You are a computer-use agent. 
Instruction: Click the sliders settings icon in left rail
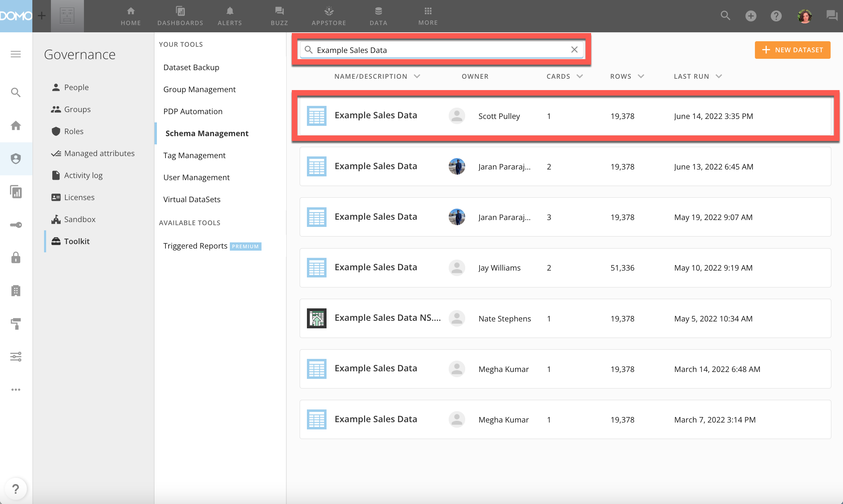pos(15,357)
